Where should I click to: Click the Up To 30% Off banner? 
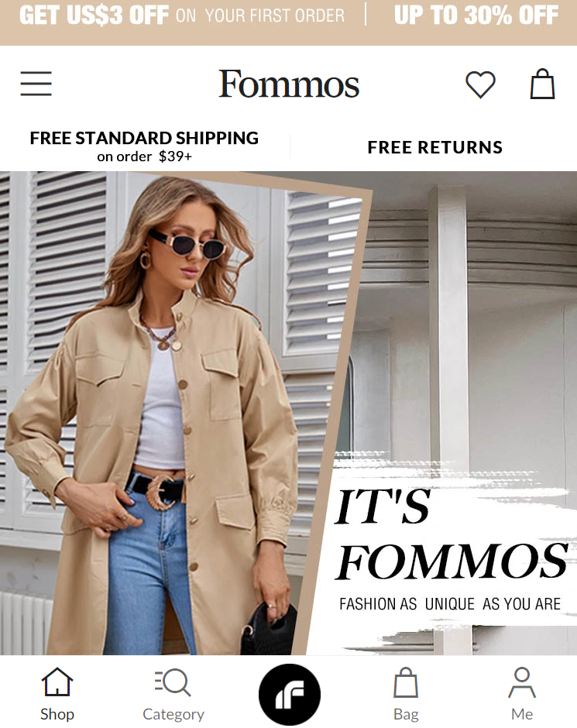[476, 15]
